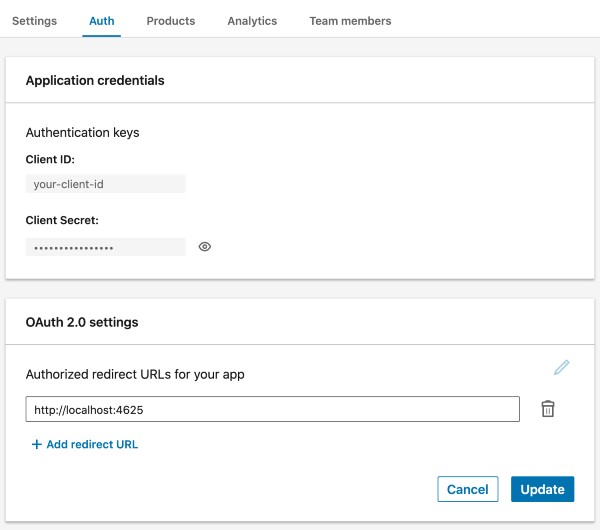This screenshot has height=530, width=600.
Task: Open the Settings tab
Action: click(34, 21)
